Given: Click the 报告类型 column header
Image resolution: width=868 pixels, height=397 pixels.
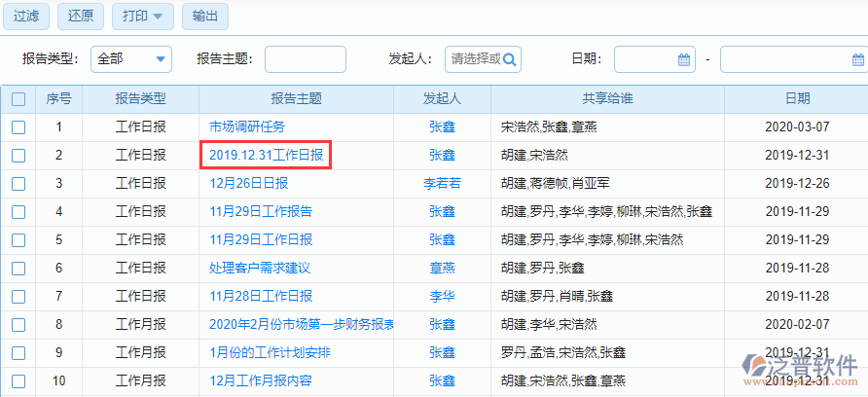Looking at the screenshot, I should point(140,99).
